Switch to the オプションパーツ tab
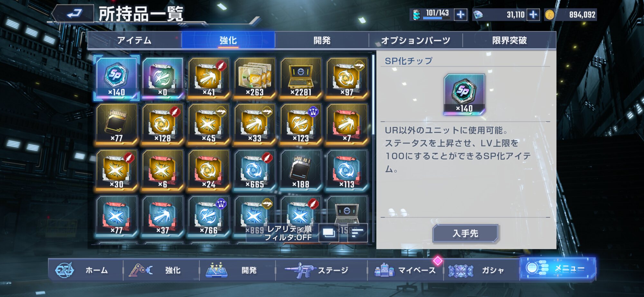 coord(415,40)
